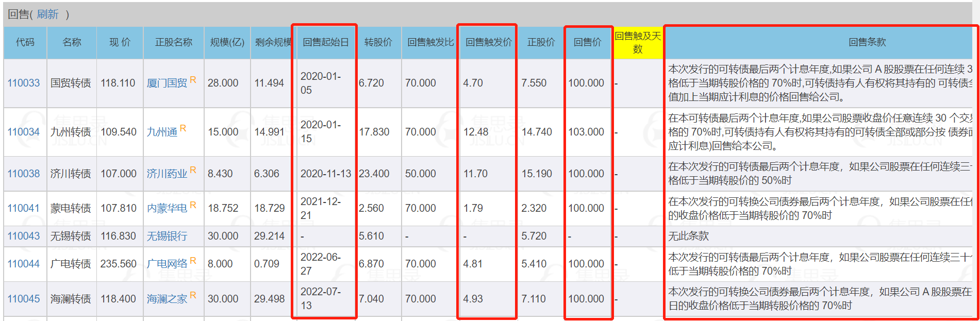Sort by the 正股名称 column header
Image resolution: width=980 pixels, height=321 pixels.
(x=174, y=42)
